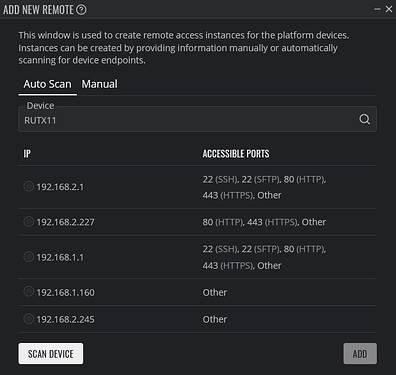Viewport: 396px width, 375px height.
Task: Click the 192.168.2.227 IP address text
Action: pyautogui.click(x=65, y=222)
